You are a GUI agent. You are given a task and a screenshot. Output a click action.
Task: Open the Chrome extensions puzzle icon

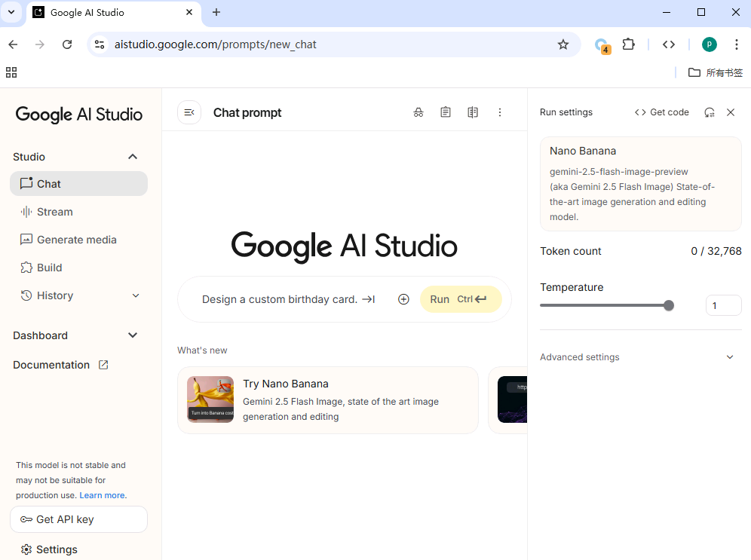pos(628,44)
